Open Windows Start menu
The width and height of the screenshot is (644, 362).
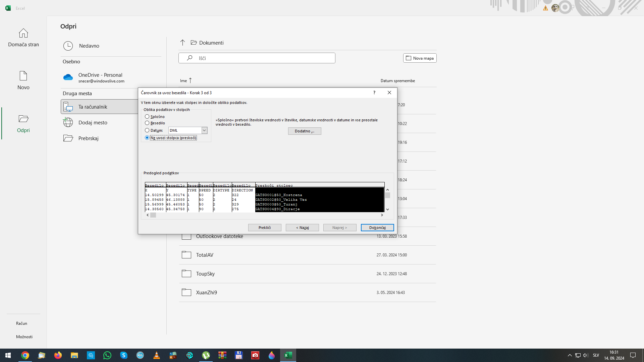(x=8, y=355)
